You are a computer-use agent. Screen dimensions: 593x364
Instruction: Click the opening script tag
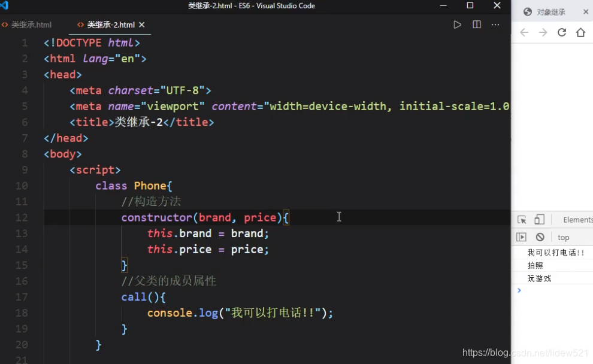coord(95,170)
